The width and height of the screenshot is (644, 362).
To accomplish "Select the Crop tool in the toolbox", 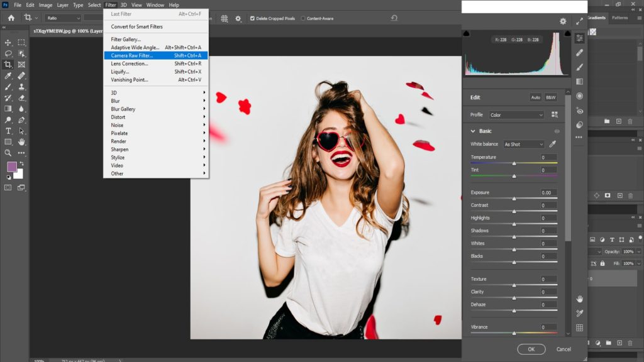I will point(8,65).
